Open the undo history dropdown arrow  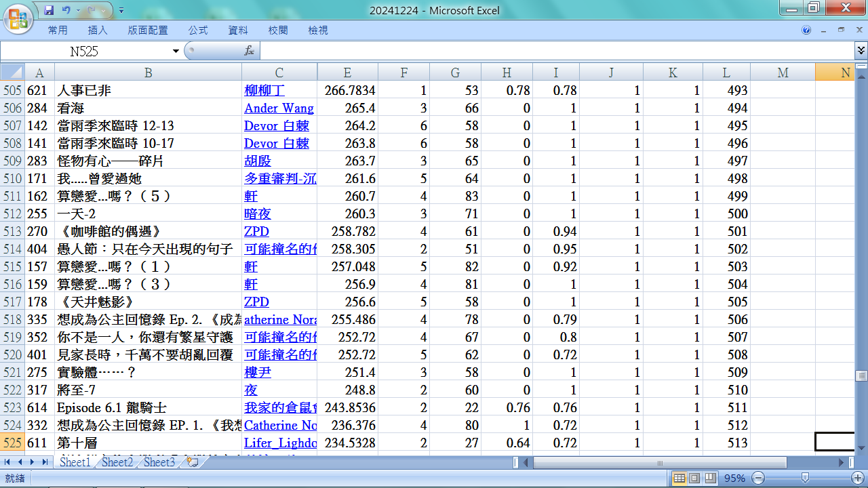(78, 11)
